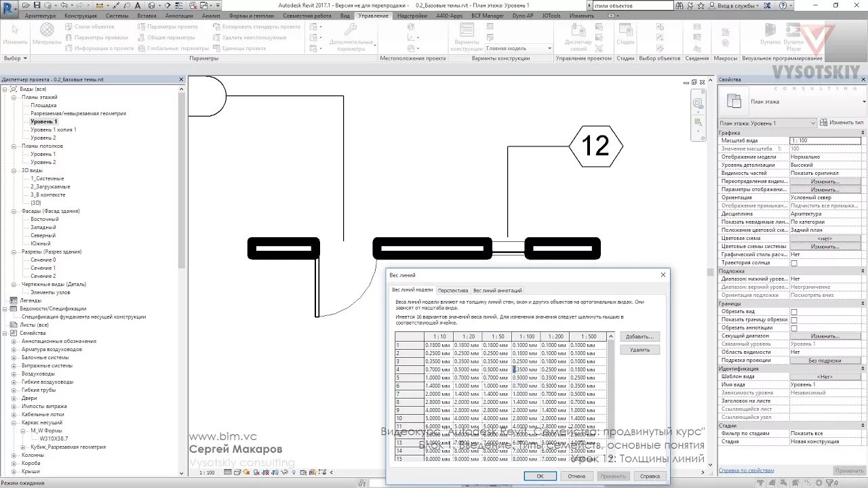868x488 pixels.
Task: Toggle Показать границу обрезки checkbox
Action: click(x=794, y=319)
